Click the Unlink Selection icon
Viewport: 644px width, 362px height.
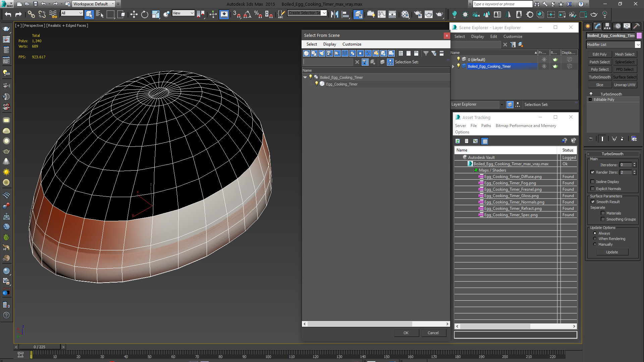coord(42,14)
